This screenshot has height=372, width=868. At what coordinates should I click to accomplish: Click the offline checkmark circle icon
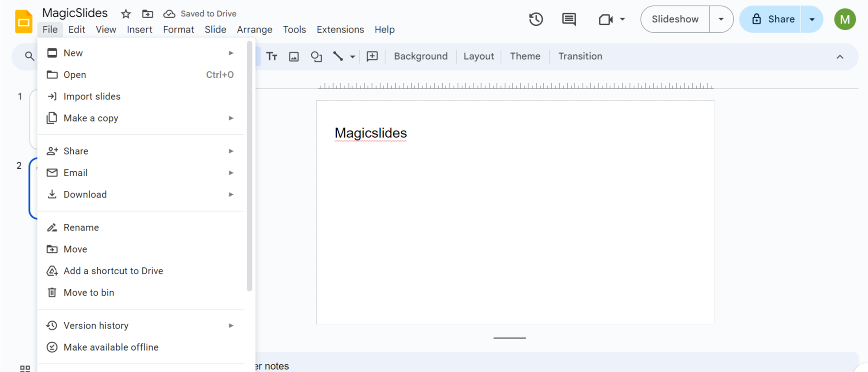[x=52, y=347]
